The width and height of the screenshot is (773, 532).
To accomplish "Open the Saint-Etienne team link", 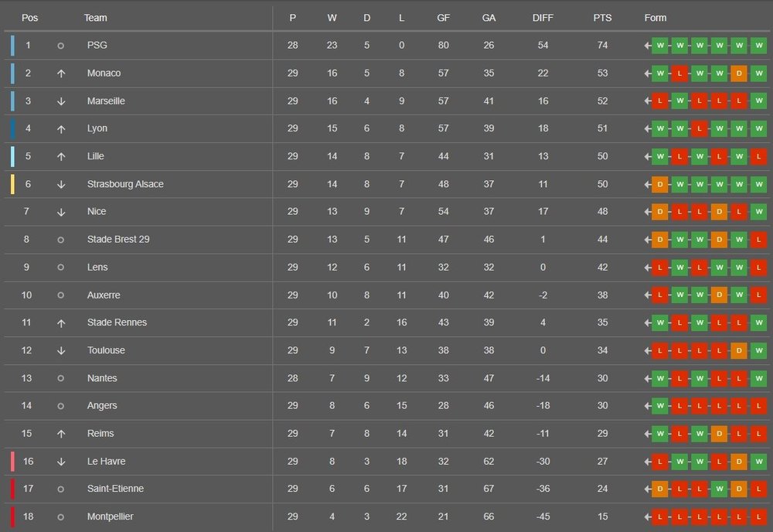I will [x=115, y=489].
